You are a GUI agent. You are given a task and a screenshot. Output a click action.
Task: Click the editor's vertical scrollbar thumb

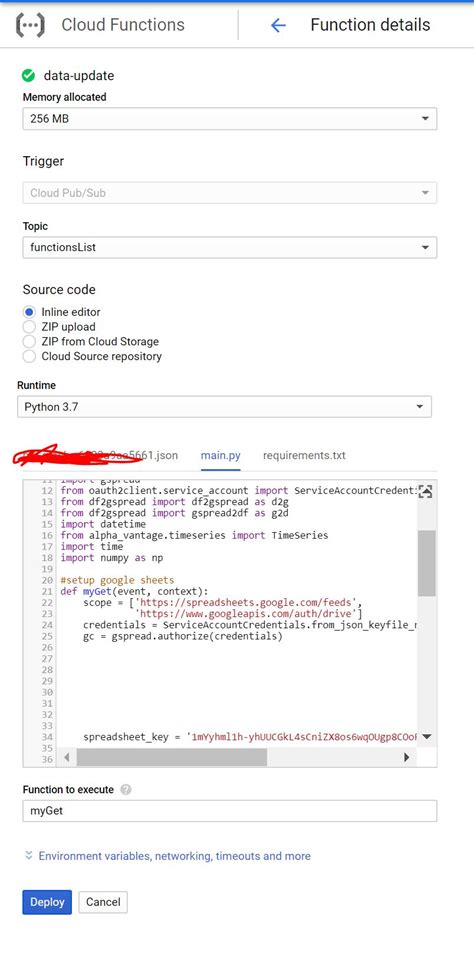tap(426, 563)
